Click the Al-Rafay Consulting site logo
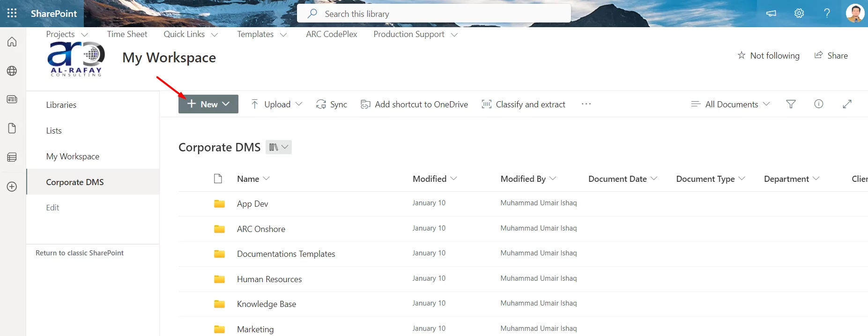This screenshot has height=336, width=868. point(76,59)
